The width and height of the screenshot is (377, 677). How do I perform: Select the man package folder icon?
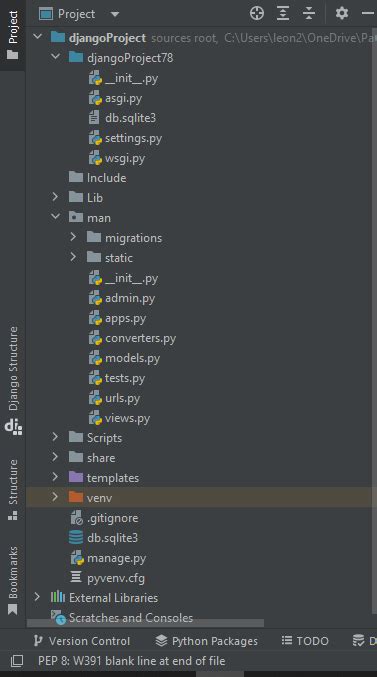point(76,217)
